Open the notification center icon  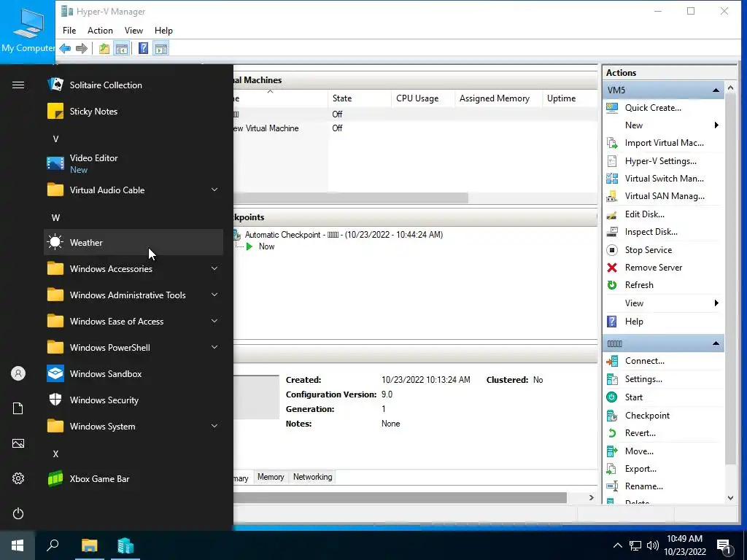[724, 545]
